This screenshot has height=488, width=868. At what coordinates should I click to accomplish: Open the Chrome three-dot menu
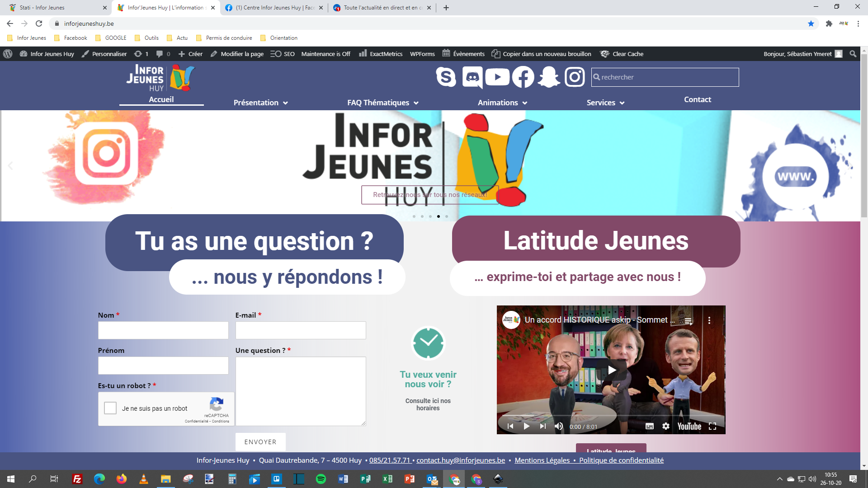click(858, 23)
